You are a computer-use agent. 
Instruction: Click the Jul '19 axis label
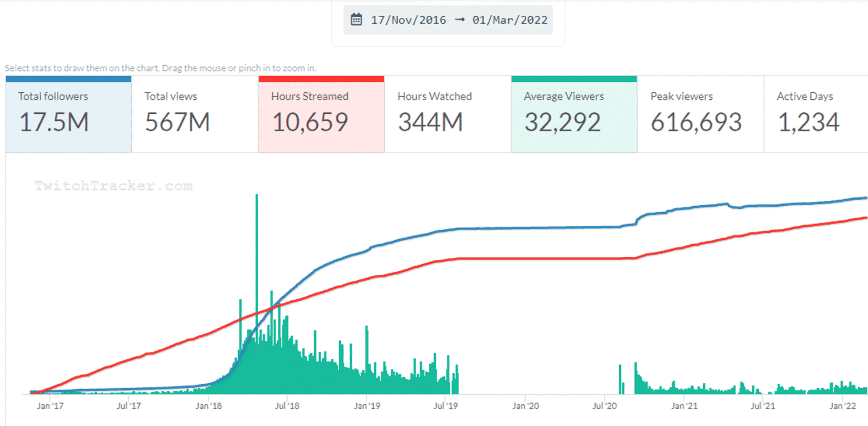point(445,406)
